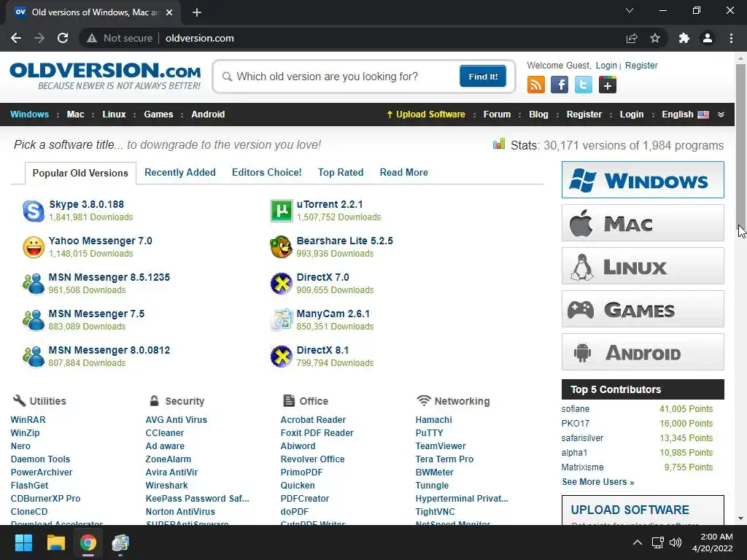Show hidden system tray icons
Image resolution: width=747 pixels, height=560 pixels.
click(x=638, y=542)
